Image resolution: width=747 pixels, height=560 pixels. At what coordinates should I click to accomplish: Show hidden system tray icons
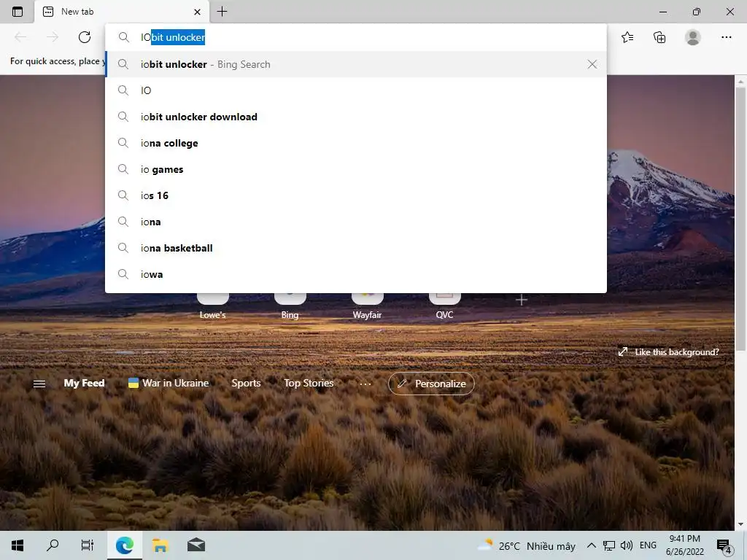[x=591, y=545]
